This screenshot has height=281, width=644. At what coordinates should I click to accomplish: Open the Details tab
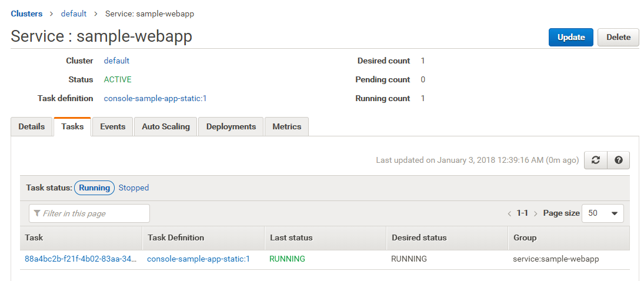32,127
